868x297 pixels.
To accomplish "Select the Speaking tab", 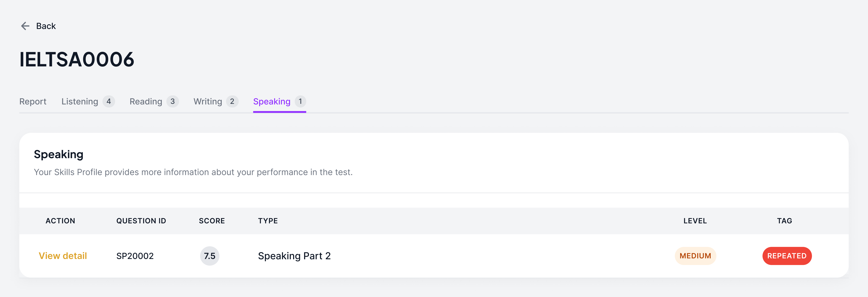I will (272, 102).
